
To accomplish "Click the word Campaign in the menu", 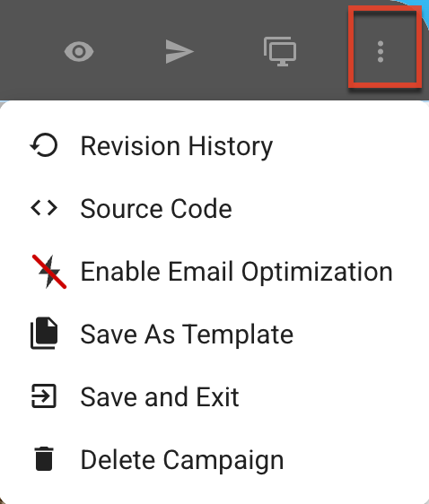I will pyautogui.click(x=223, y=461).
